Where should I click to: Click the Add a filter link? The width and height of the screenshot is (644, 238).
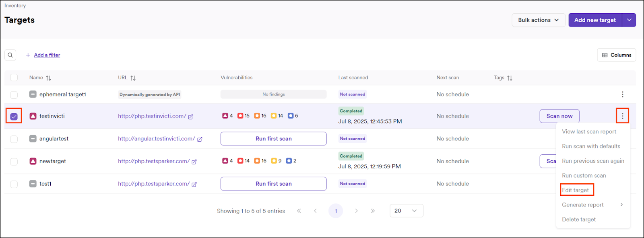[47, 55]
